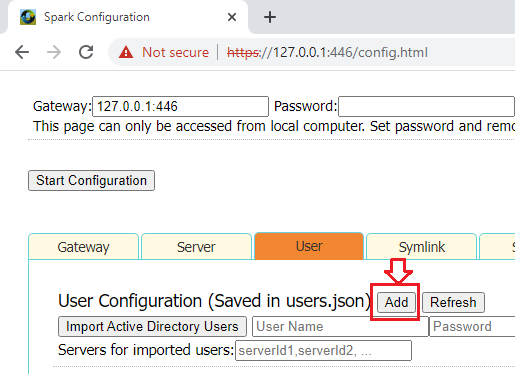Viewport: 515px width, 374px height.
Task: Switch to the Gateway tab
Action: click(83, 247)
